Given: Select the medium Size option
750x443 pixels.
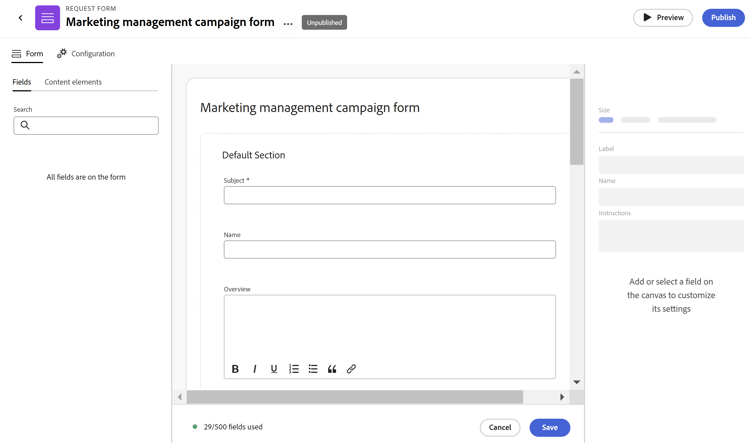Looking at the screenshot, I should 635,120.
